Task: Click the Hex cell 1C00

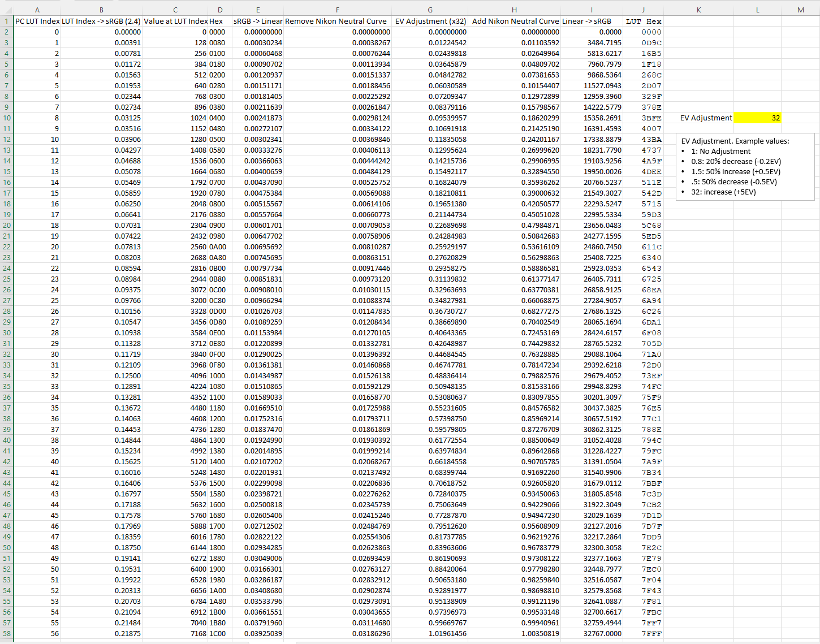Action: point(220,633)
